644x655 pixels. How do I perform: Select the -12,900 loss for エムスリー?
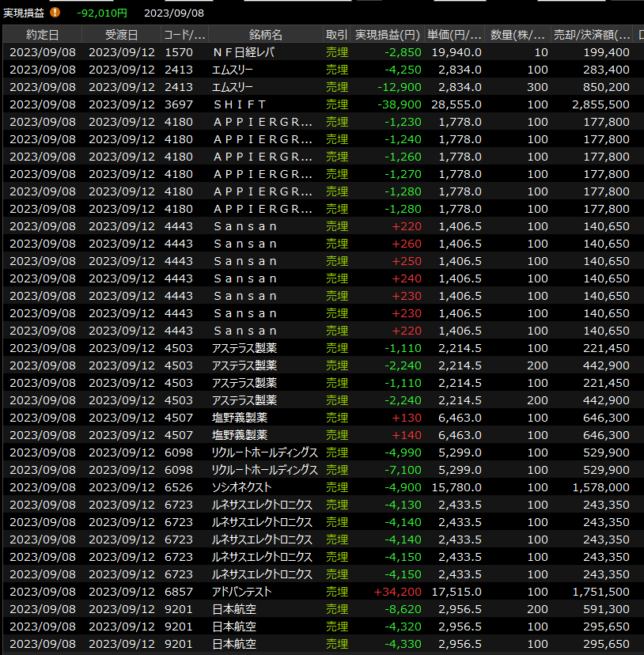[400, 87]
